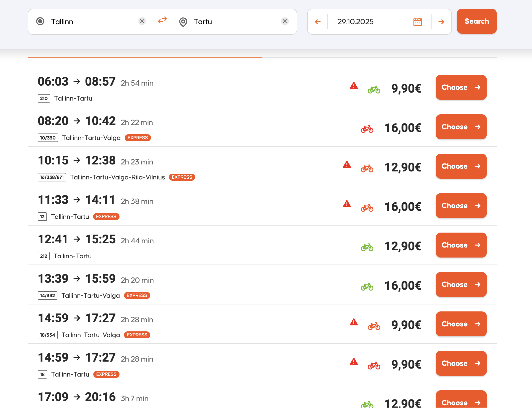Click warning icon on 18/334 train
The height and width of the screenshot is (408, 532).
[x=354, y=322]
